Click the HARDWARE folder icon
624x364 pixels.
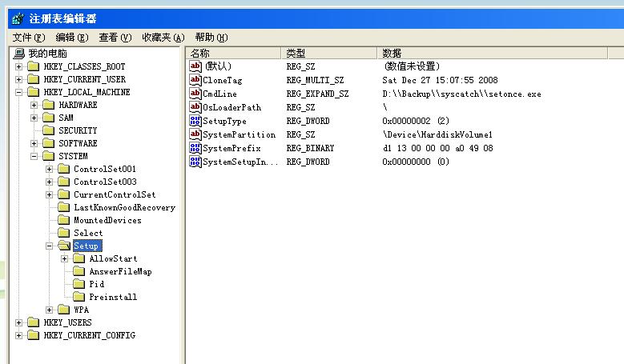coord(49,105)
